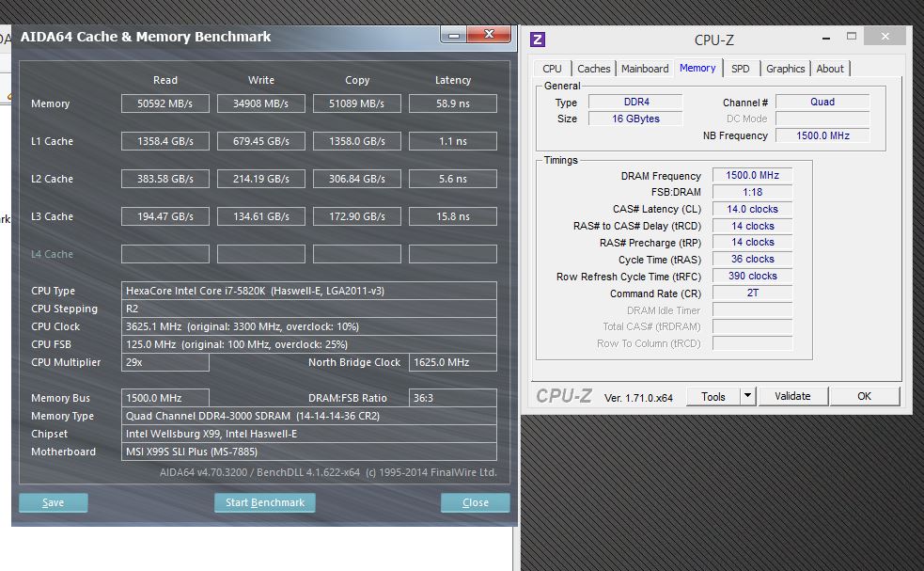Show the About tab in CPU-Z
The image size is (924, 571).
(x=830, y=69)
